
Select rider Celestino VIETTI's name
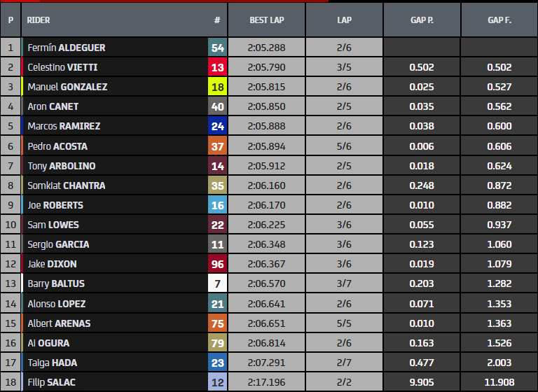click(62, 67)
